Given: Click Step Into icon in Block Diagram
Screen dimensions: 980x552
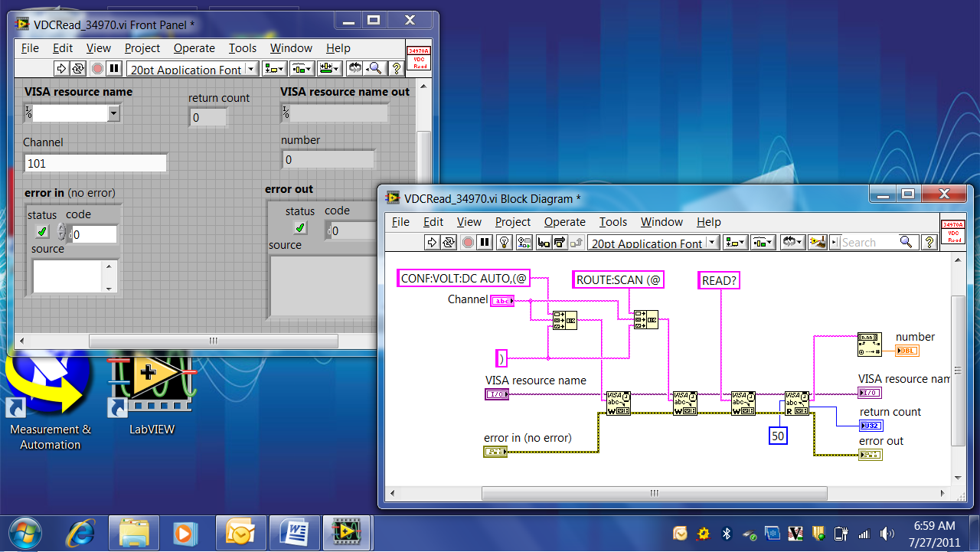Looking at the screenshot, I should click(544, 242).
